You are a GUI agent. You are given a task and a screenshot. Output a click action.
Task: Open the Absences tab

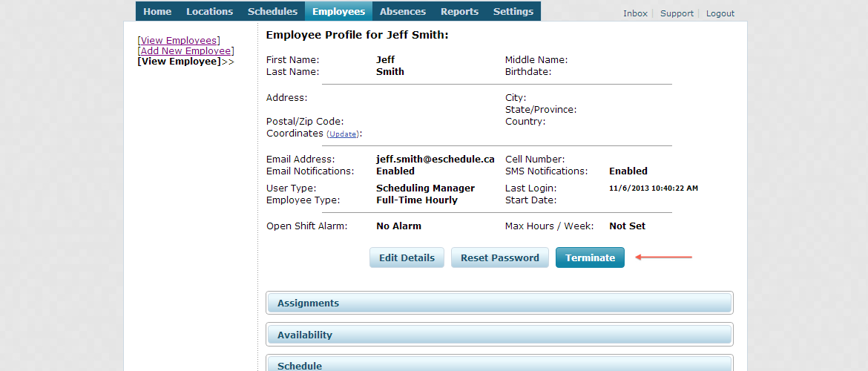pos(403,11)
